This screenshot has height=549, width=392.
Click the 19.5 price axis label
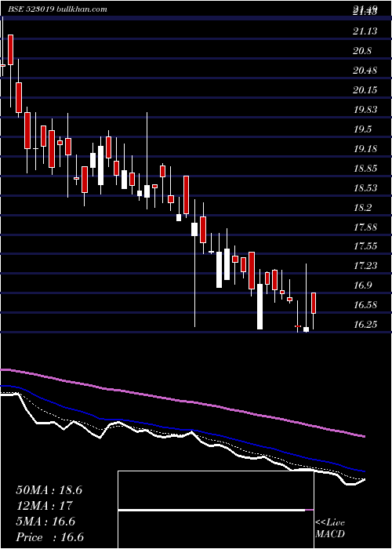[362, 129]
